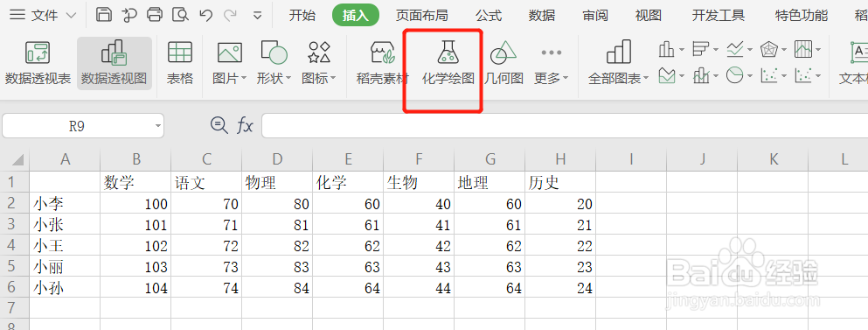Click the Save icon in quick toolbar

pyautogui.click(x=103, y=15)
